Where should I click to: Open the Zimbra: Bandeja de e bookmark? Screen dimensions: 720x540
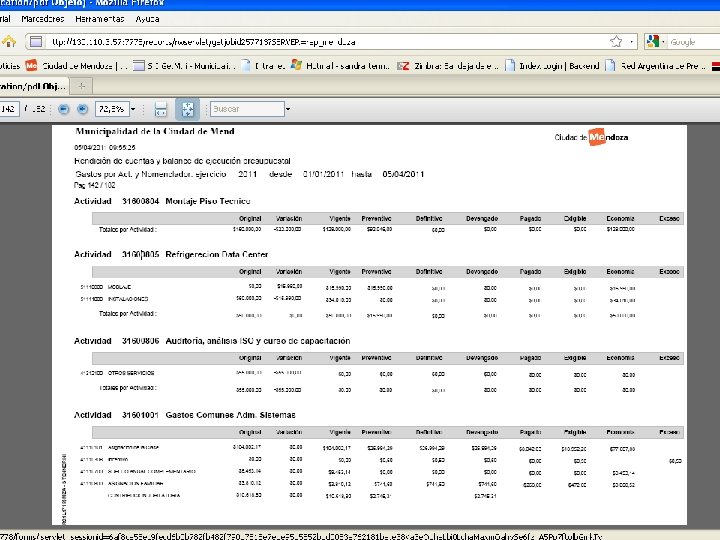click(447, 66)
